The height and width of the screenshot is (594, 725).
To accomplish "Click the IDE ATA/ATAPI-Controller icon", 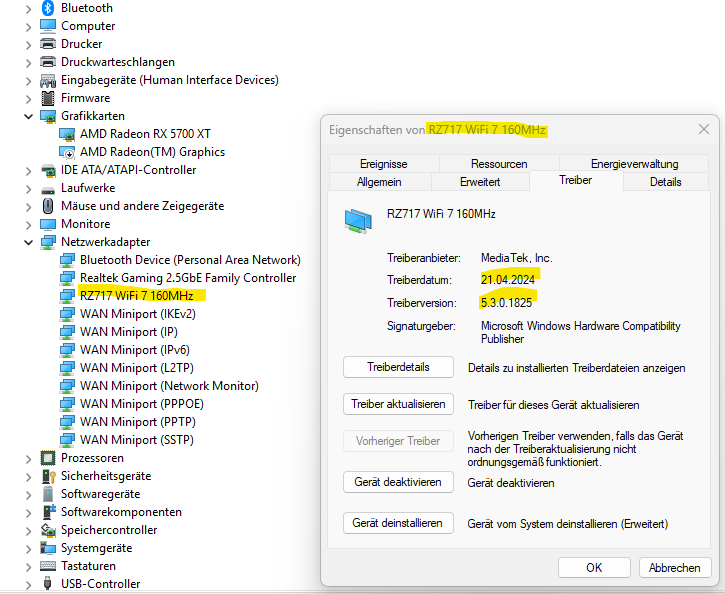I will tap(48, 170).
